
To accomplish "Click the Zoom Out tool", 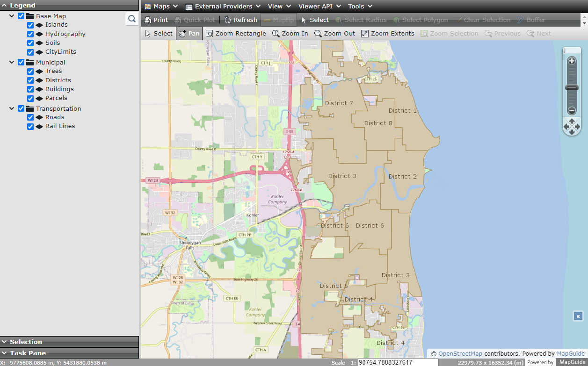I will 334,33.
